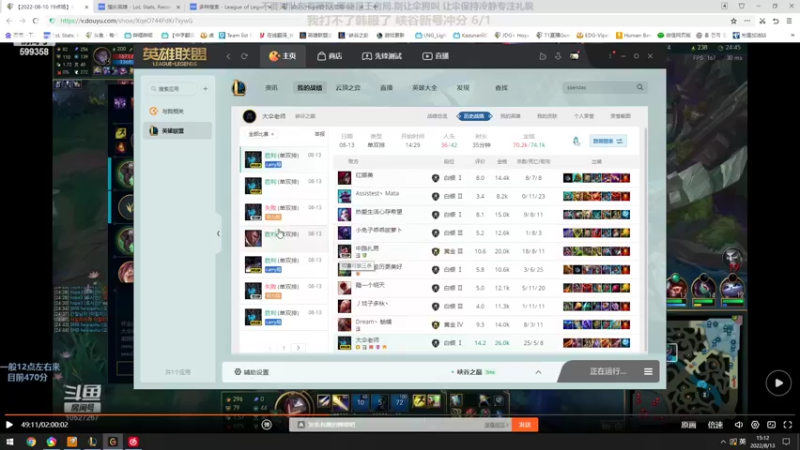Screen dimensions: 800x450
Task: Toggle the danmaku icon beside comment box
Action: point(266,424)
